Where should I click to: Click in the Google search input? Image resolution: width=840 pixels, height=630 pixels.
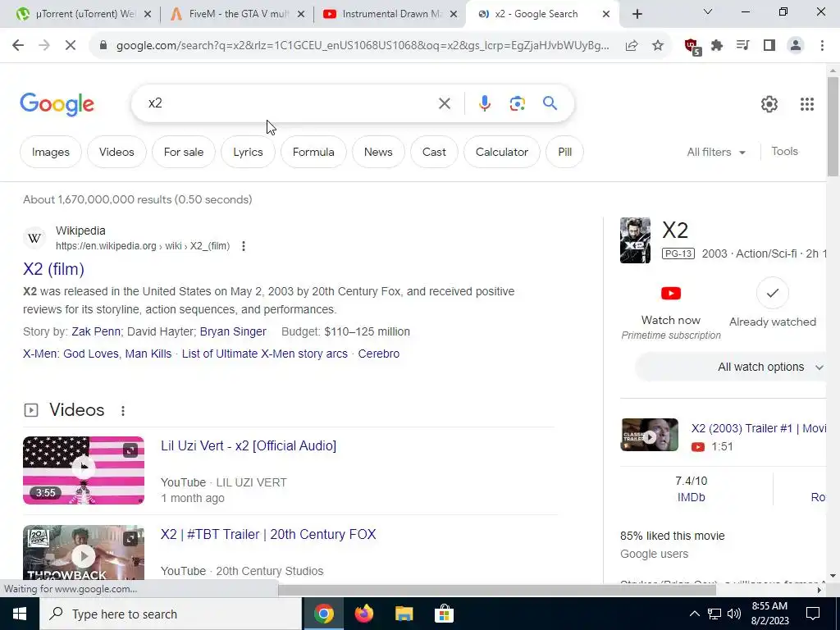pos(290,103)
